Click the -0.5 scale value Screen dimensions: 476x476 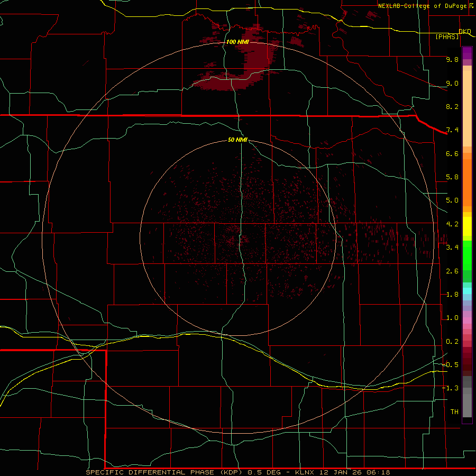[x=451, y=365]
